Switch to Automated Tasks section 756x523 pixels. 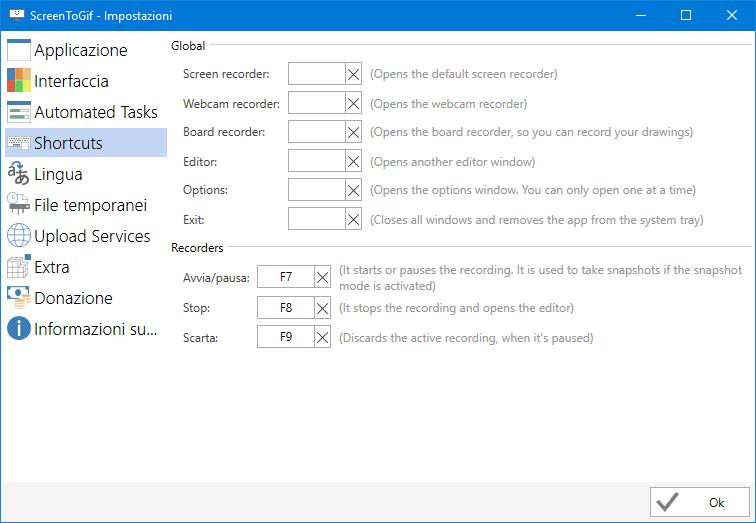86,112
